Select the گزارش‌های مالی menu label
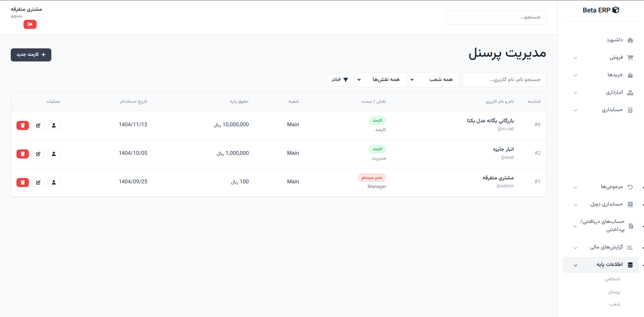Viewport: 644px width, 317px height. 606,247
